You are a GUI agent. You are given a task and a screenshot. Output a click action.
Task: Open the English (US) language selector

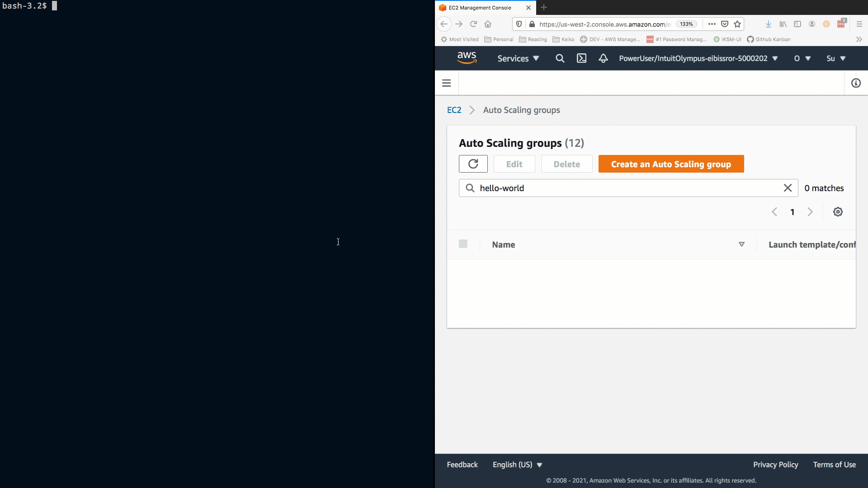point(517,465)
